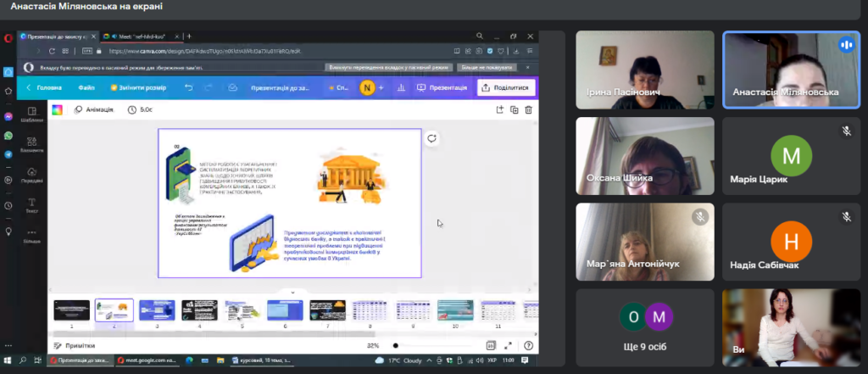Viewport: 868px width, 374px height.
Task: Expand the Windows tray hidden icons chevron
Action: click(427, 360)
